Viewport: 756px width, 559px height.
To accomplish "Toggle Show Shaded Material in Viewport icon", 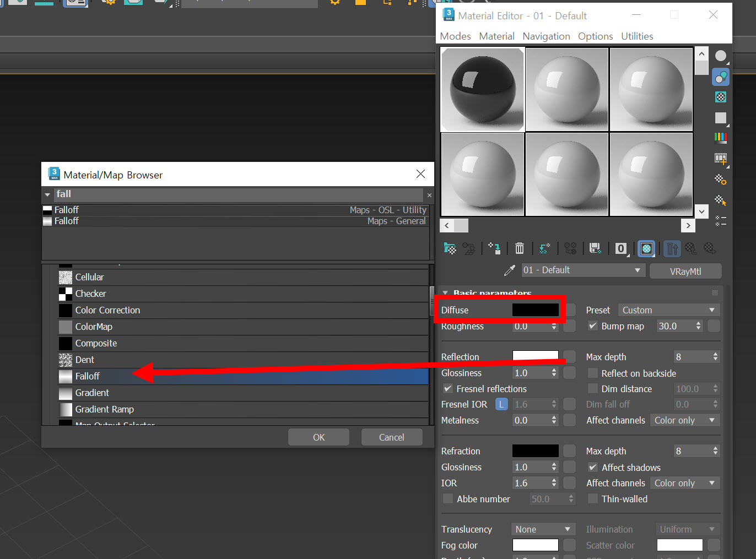I will [646, 248].
